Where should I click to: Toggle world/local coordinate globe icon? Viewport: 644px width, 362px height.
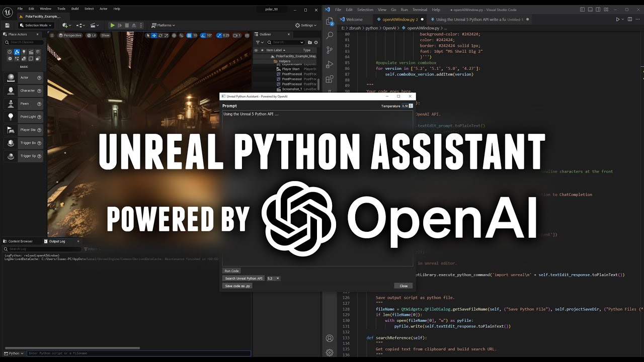click(x=174, y=35)
